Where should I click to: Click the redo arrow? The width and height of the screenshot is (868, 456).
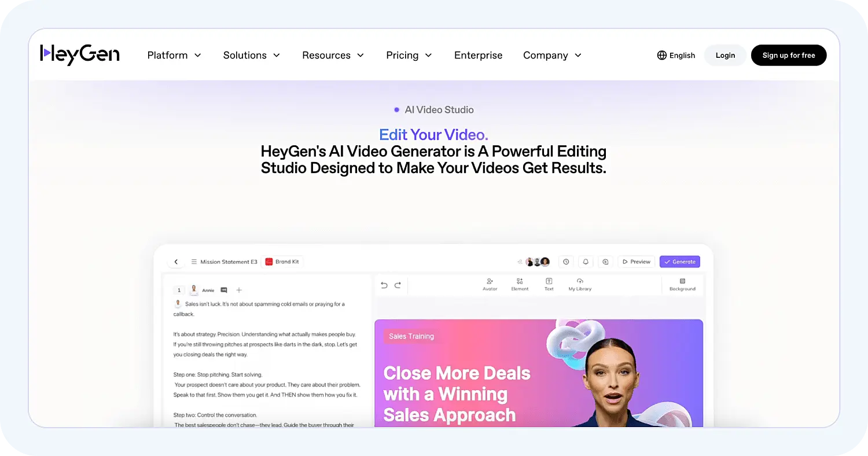point(398,285)
